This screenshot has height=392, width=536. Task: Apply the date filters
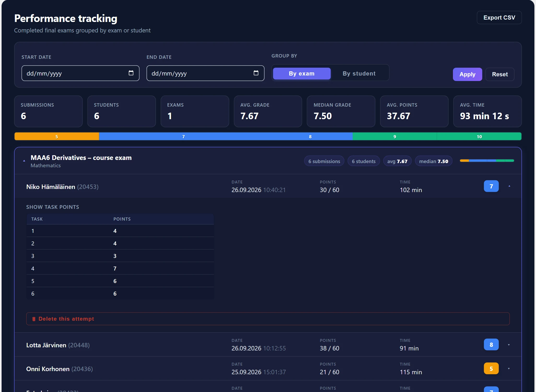point(467,74)
